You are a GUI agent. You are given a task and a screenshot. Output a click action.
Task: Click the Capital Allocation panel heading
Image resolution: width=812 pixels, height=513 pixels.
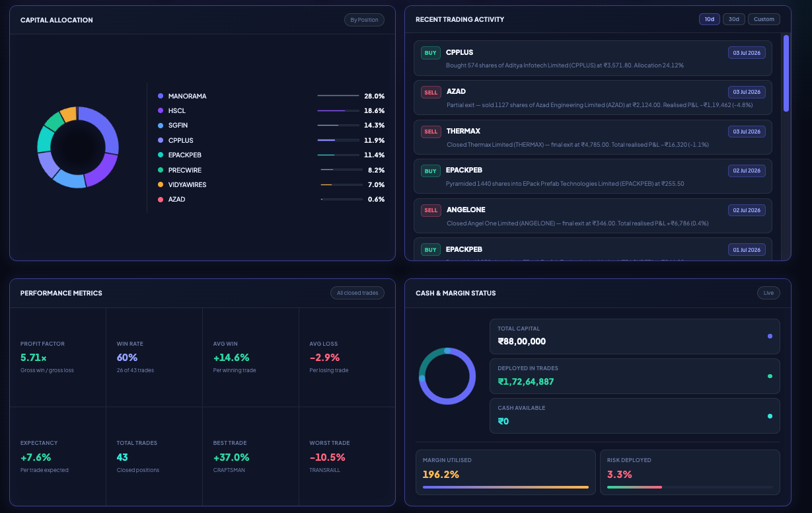click(x=57, y=20)
